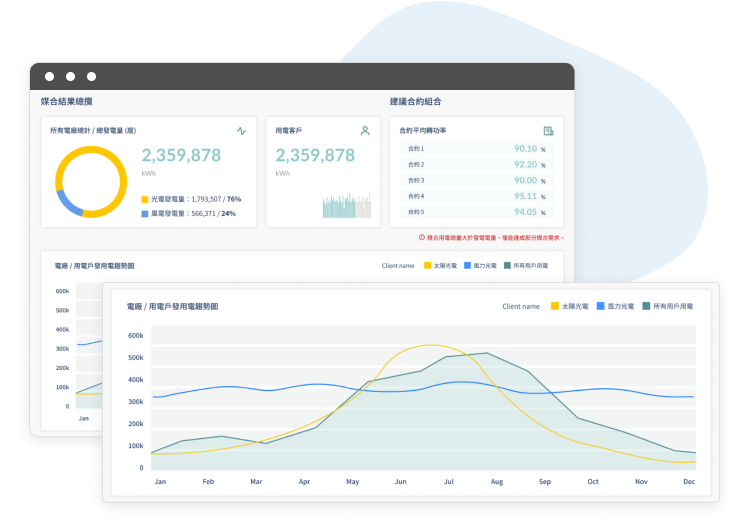Click the red warning notice text
750x525 pixels.
pos(495,237)
